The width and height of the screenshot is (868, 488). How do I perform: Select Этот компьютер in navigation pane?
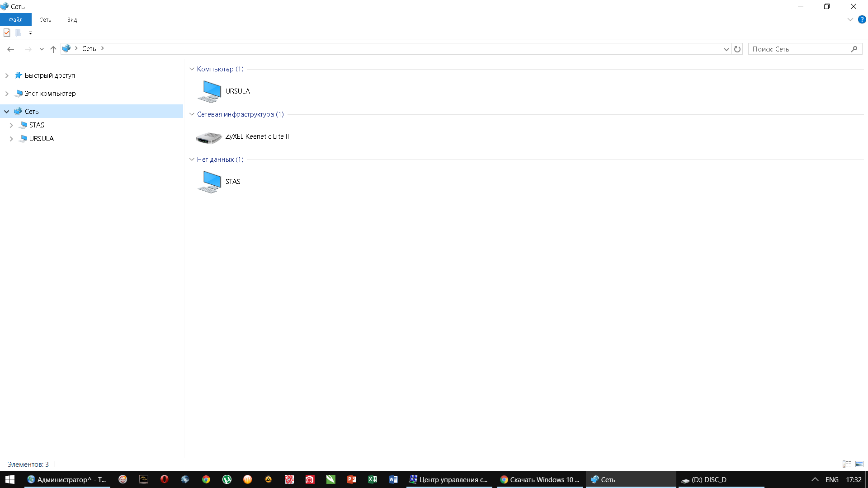[50, 94]
